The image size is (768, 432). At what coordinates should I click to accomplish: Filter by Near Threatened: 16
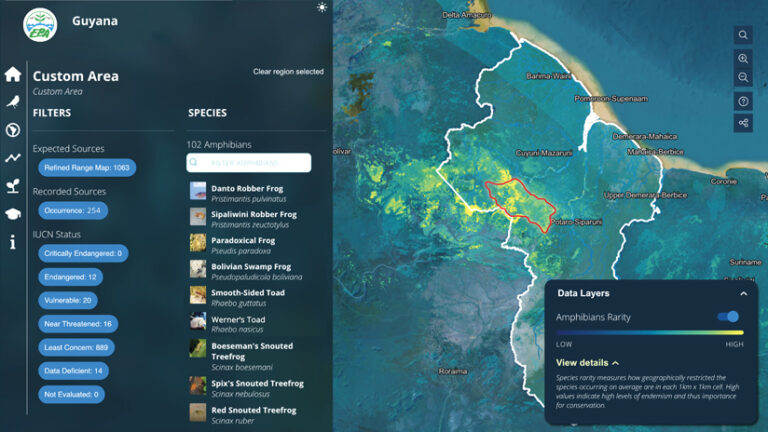point(78,324)
